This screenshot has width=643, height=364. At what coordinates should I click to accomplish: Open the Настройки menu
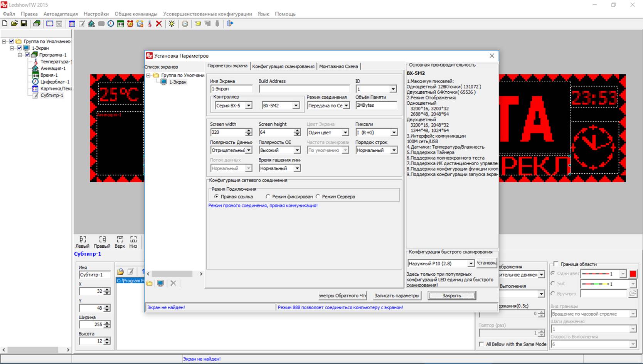pyautogui.click(x=96, y=14)
